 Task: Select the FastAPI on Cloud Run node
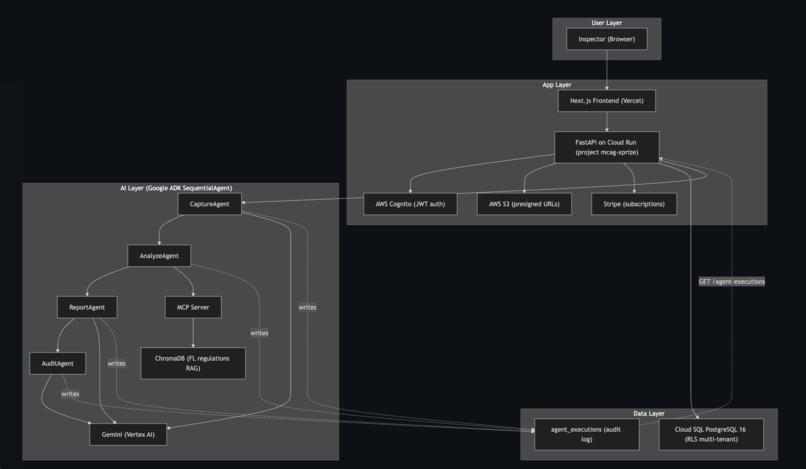coord(607,147)
